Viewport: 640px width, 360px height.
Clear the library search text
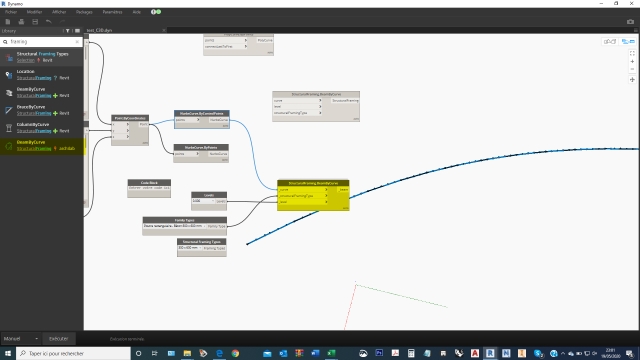pos(77,42)
